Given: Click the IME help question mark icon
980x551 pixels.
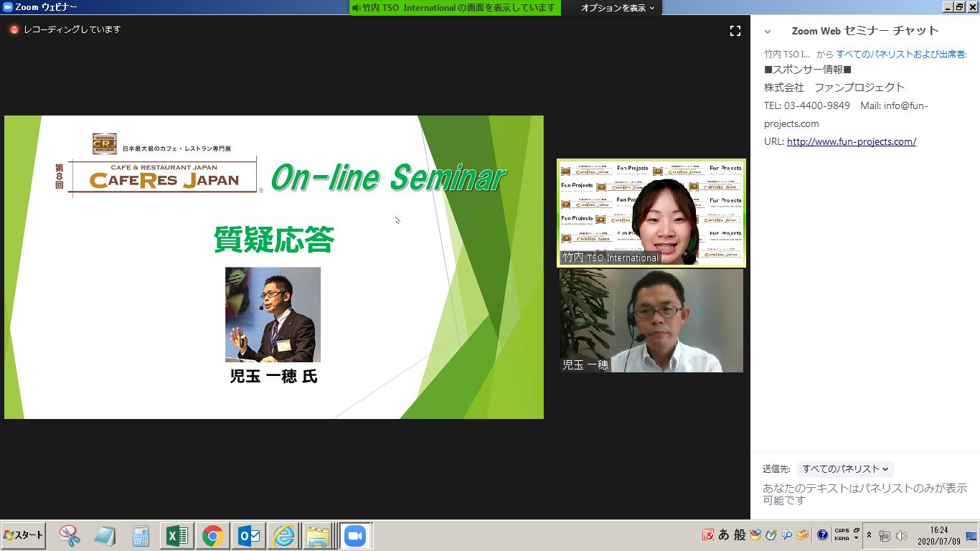Looking at the screenshot, I should (822, 535).
